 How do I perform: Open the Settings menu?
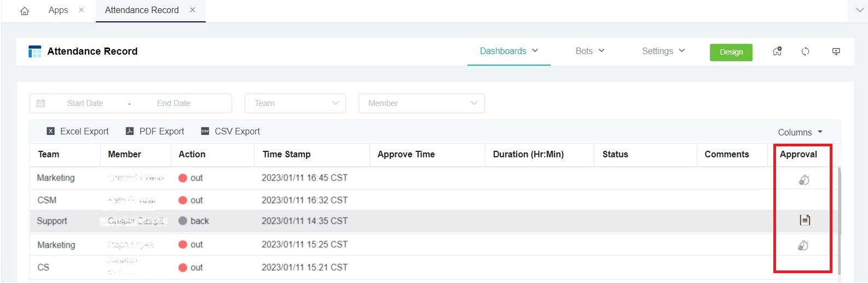tap(663, 51)
